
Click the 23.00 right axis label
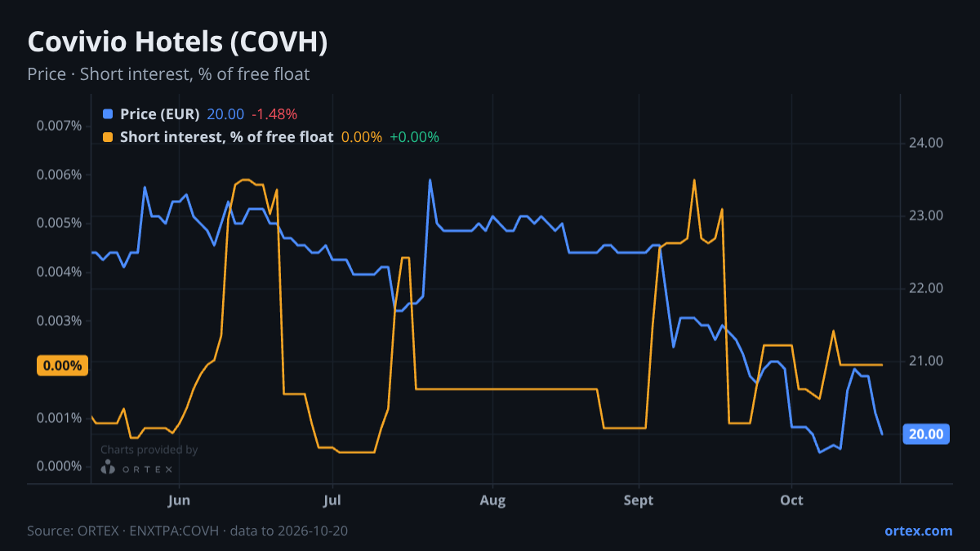[926, 216]
